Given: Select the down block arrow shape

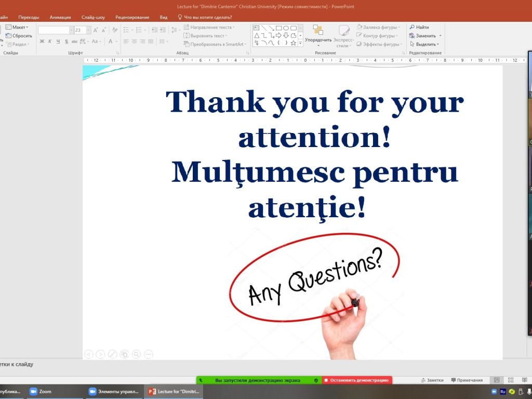Looking at the screenshot, I should coord(286,35).
